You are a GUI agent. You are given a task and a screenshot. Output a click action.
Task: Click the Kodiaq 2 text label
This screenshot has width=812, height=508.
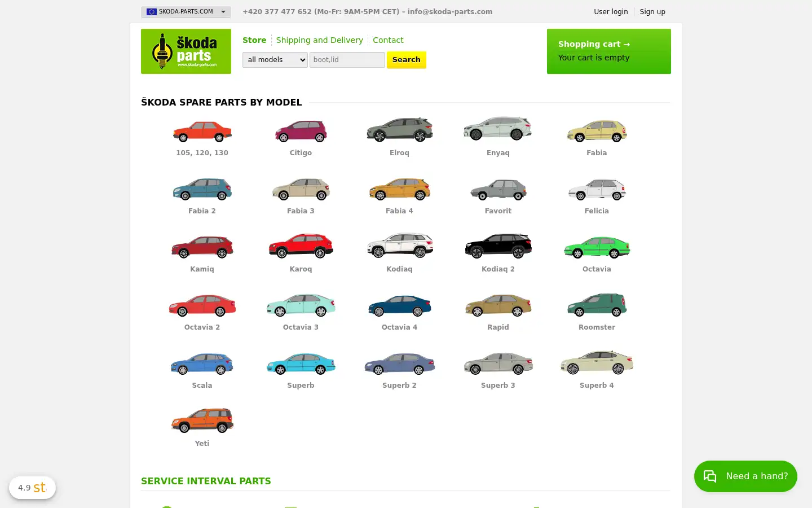pyautogui.click(x=498, y=269)
